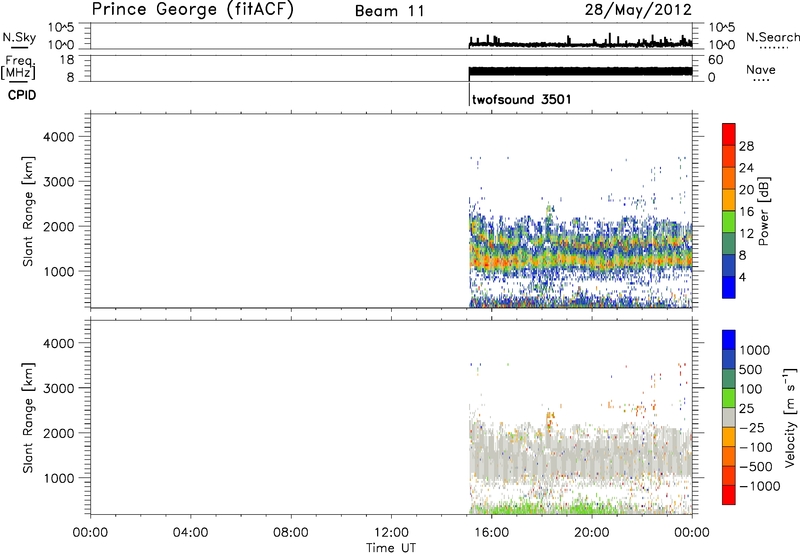Pick the yellow-orange 16–20 dB Power swatch
The height and width of the screenshot is (554, 800).
click(x=729, y=200)
